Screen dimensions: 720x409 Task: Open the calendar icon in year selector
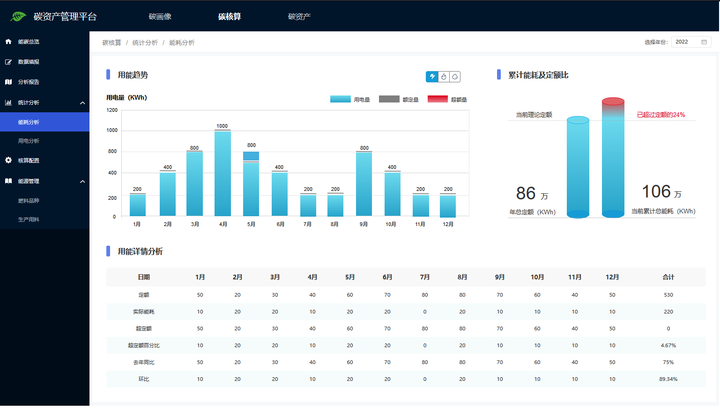(x=704, y=42)
